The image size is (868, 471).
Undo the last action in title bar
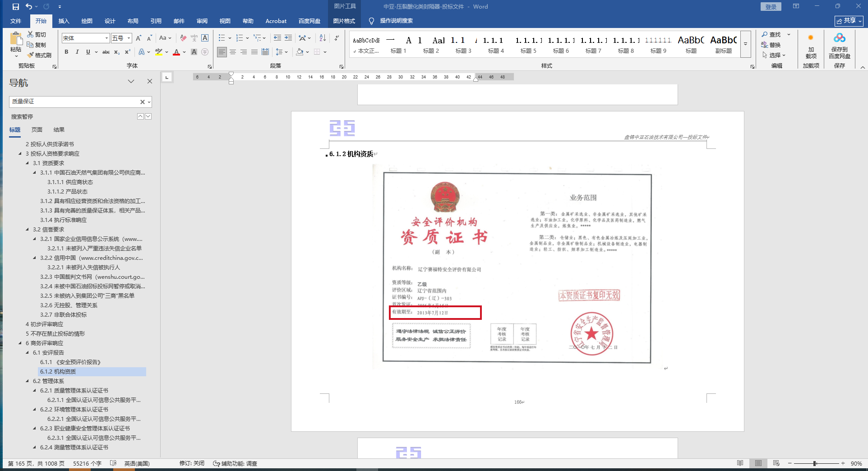(29, 7)
